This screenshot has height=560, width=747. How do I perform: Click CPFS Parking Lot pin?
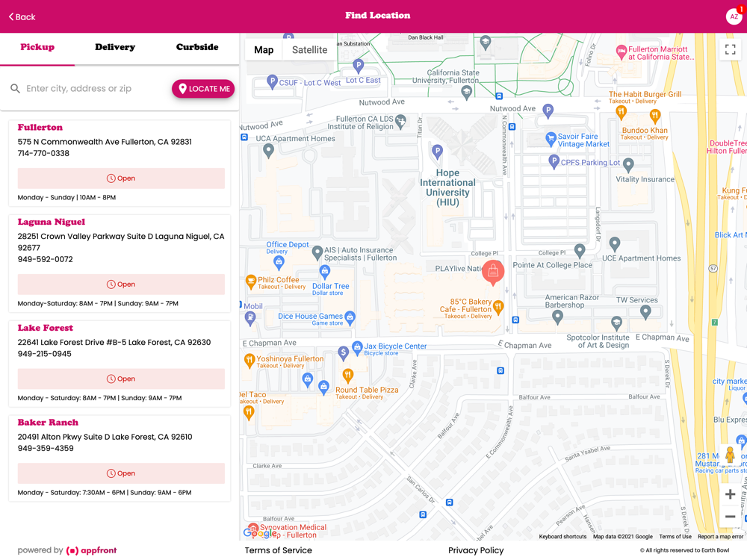pyautogui.click(x=554, y=161)
